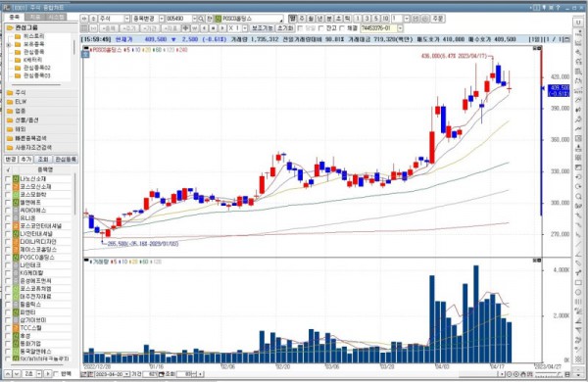The height and width of the screenshot is (382, 588).
Task: Open the K배터리 folder in tree
Action: (x=28, y=60)
